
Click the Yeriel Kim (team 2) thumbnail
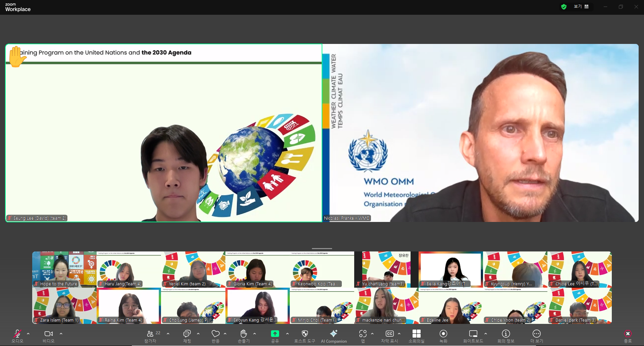[193, 270]
